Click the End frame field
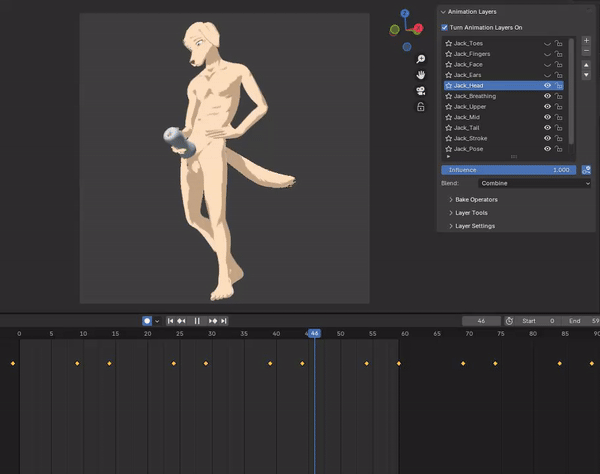Viewport: 600px width, 474px height. pos(580,321)
